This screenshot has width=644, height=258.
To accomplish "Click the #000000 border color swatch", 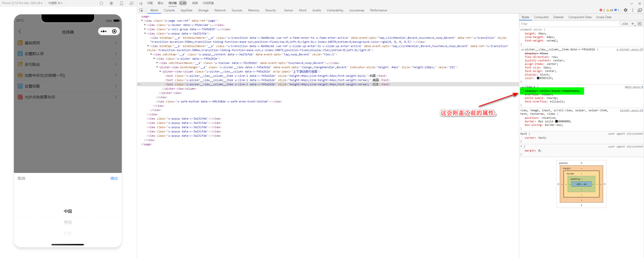I will [557, 121].
